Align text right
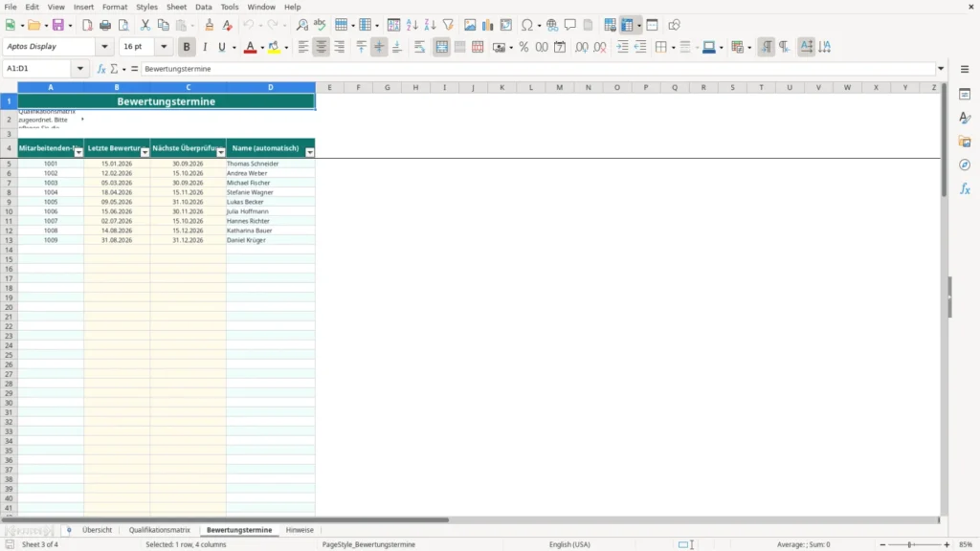The width and height of the screenshot is (980, 551). [x=340, y=47]
